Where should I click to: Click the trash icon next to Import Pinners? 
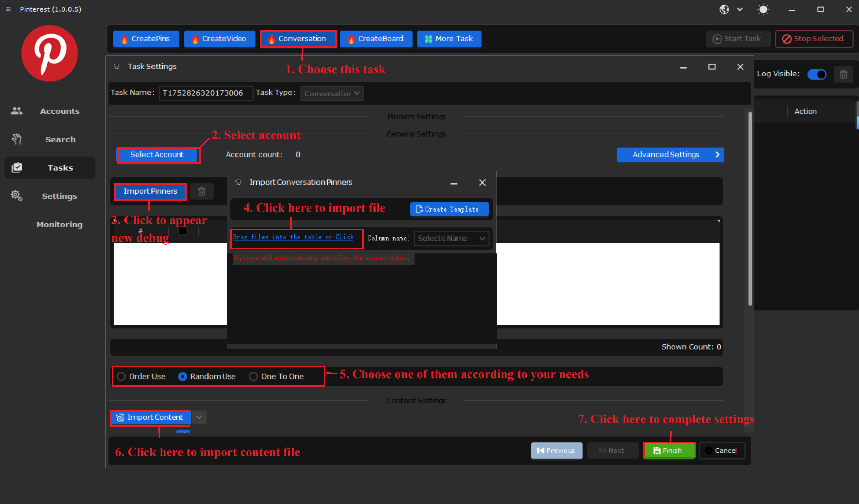coord(202,192)
